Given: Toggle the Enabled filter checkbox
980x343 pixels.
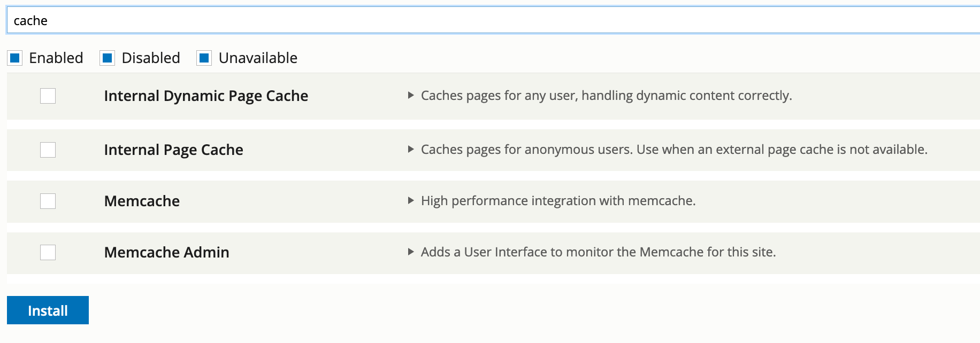Looking at the screenshot, I should tap(15, 58).
